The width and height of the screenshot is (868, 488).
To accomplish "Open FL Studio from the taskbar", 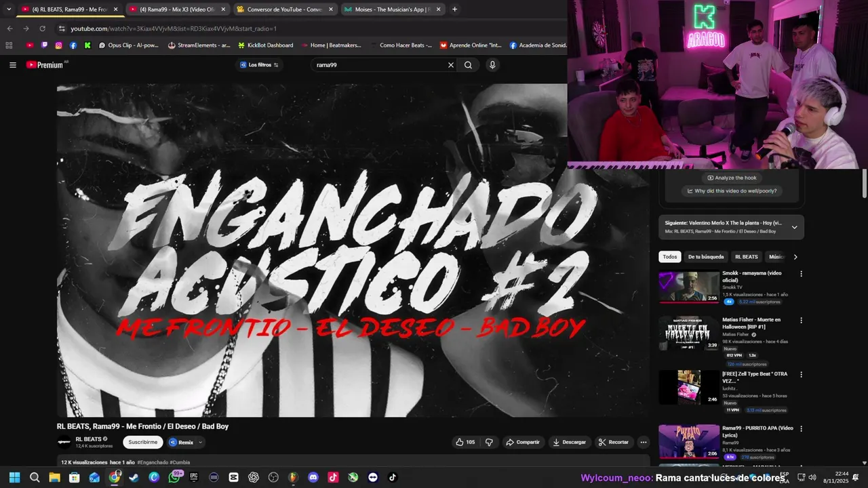I will tap(294, 477).
